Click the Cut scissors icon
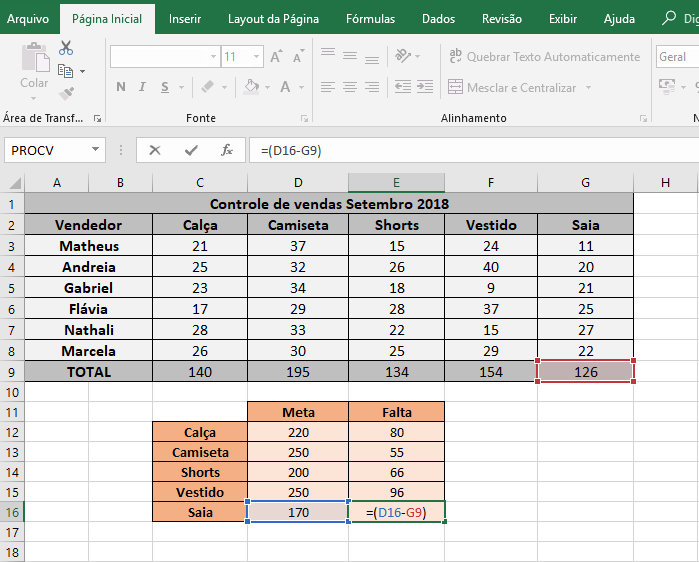 click(66, 48)
